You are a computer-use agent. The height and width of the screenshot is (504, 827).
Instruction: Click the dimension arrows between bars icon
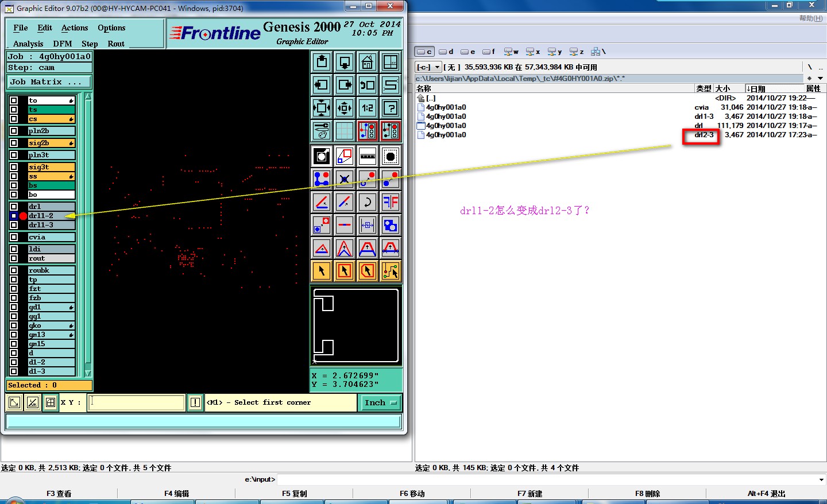[x=368, y=225]
